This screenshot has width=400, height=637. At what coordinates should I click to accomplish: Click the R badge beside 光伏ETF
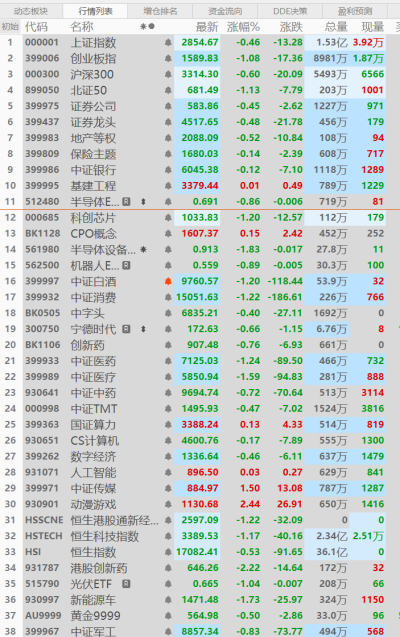click(126, 584)
